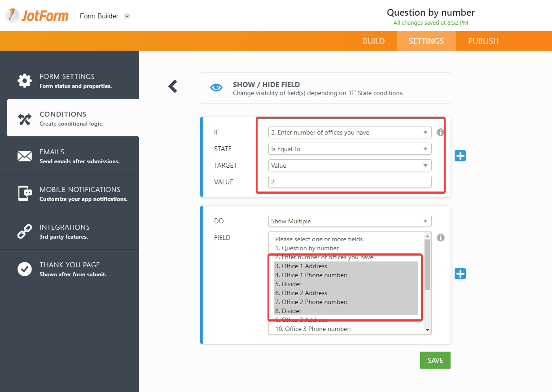Expand the DO 'Show Multiple' dropdown

tap(350, 221)
